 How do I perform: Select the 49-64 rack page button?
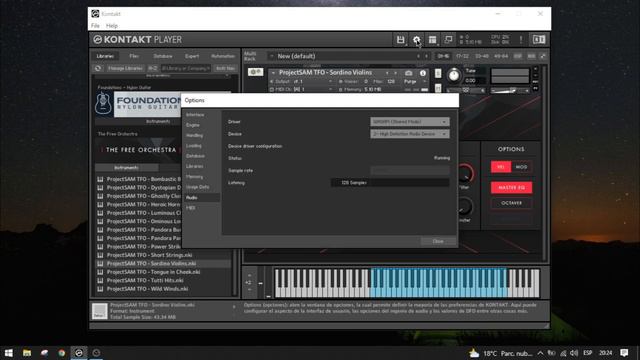click(501, 56)
